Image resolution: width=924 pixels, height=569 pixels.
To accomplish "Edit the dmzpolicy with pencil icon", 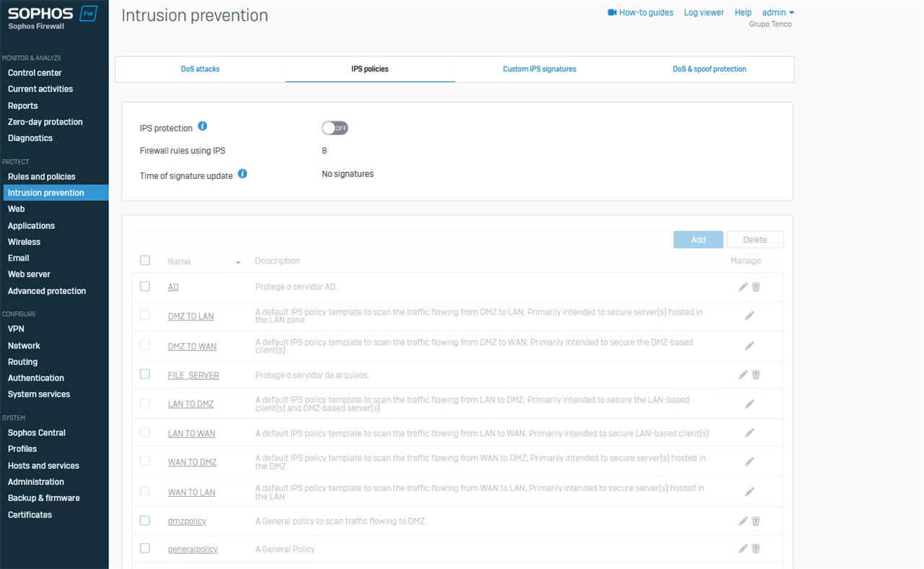I will tap(743, 521).
